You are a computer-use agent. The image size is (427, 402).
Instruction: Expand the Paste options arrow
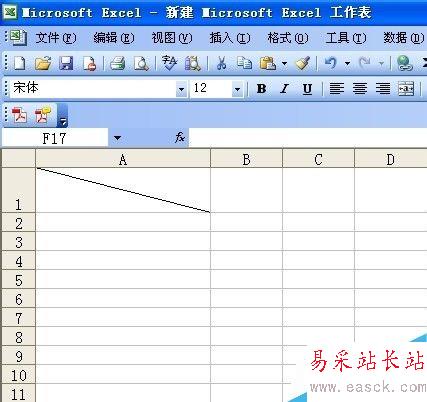pos(284,63)
